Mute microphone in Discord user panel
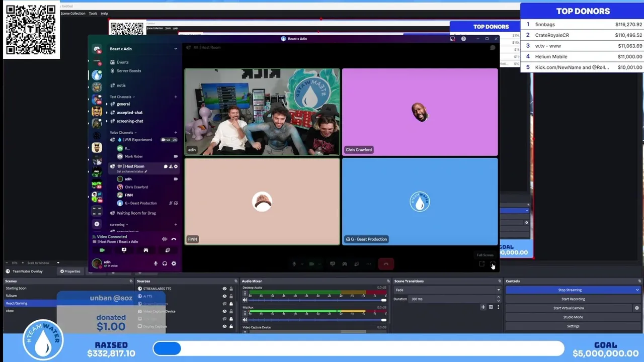The height and width of the screenshot is (362, 644). click(155, 263)
